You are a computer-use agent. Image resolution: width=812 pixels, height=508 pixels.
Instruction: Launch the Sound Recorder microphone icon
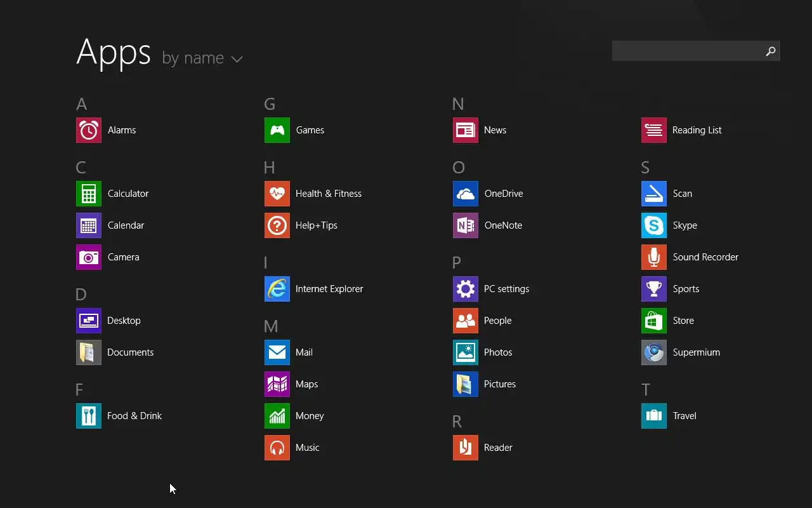(x=654, y=257)
